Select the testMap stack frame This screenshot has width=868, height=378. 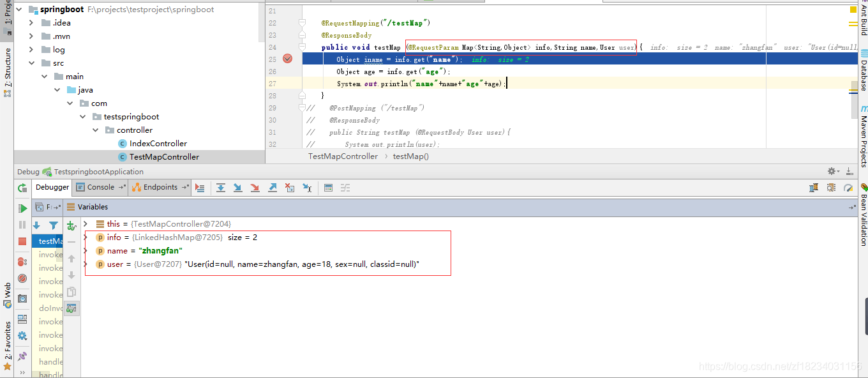47,241
